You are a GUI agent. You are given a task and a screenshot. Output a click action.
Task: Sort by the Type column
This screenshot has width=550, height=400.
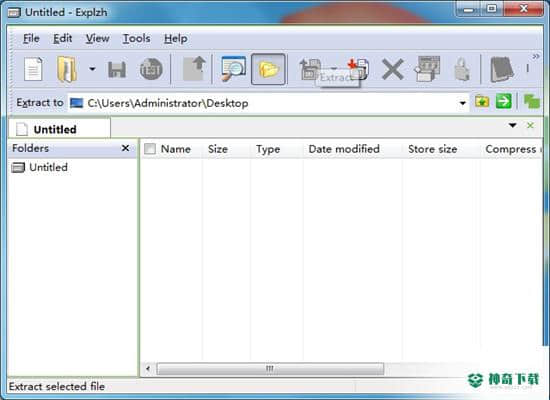268,149
